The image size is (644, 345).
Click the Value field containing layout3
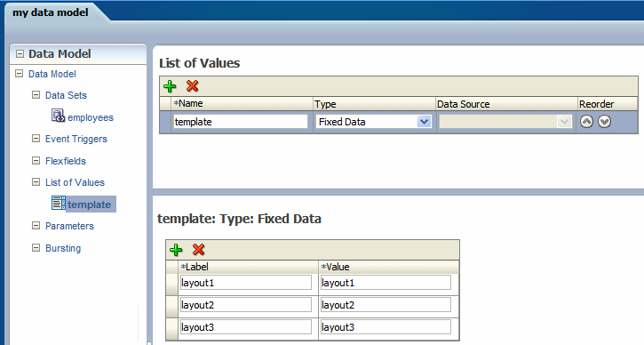(x=386, y=327)
